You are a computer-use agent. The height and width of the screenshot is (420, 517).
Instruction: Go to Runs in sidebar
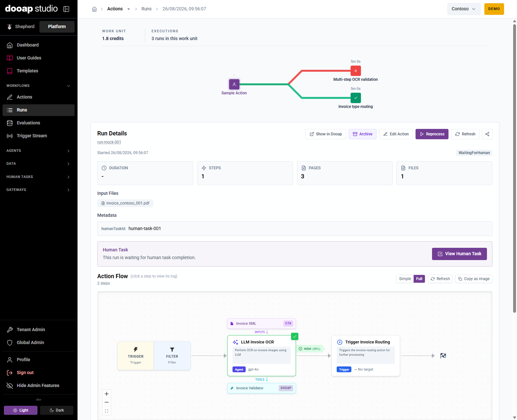[38, 110]
